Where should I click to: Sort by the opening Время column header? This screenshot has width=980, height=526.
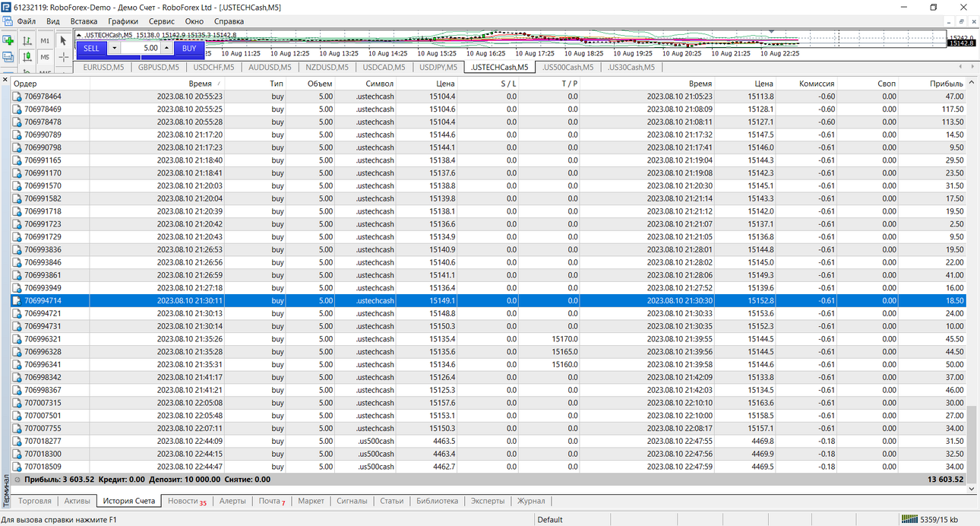(x=201, y=84)
